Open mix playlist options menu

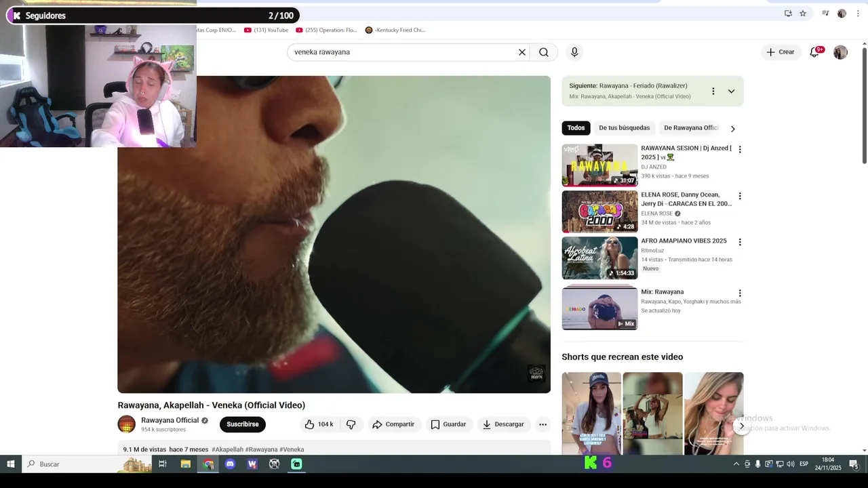[x=713, y=91]
